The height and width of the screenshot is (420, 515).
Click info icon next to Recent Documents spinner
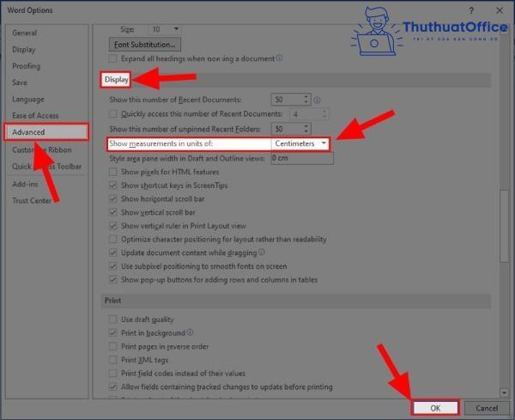(318, 100)
